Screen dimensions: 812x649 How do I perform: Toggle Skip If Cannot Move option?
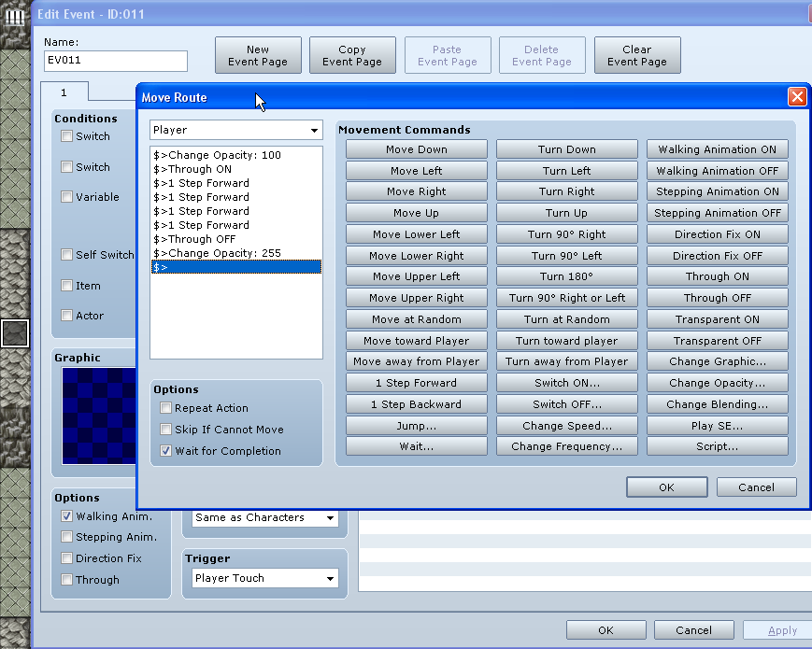click(166, 430)
